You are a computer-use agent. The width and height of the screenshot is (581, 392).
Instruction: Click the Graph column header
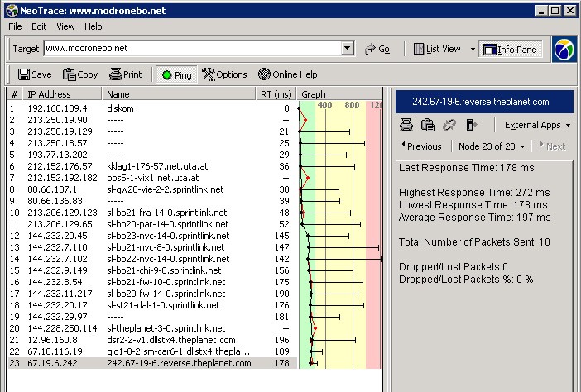339,94
